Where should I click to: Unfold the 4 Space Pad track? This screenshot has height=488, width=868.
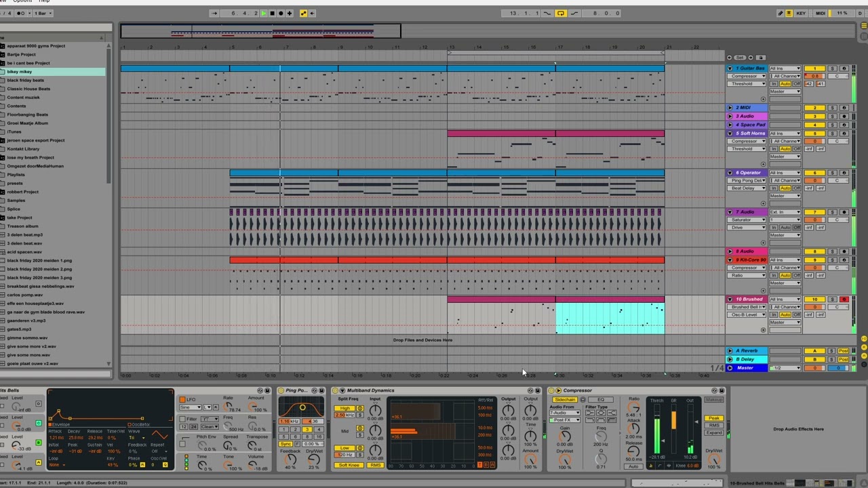730,125
